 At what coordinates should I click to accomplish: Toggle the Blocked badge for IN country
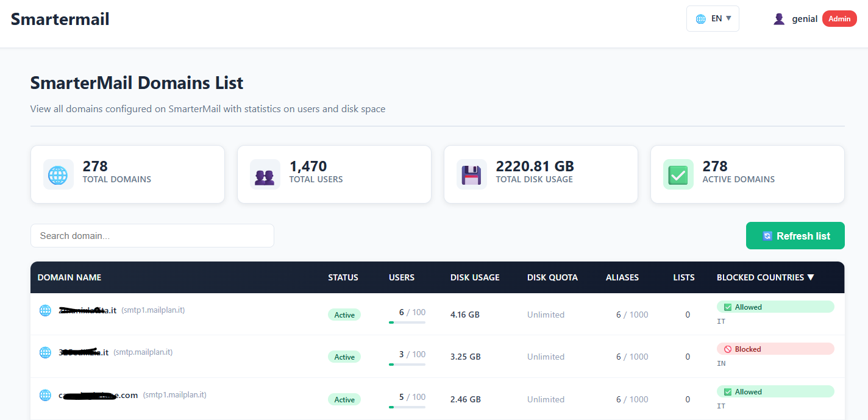tap(775, 349)
